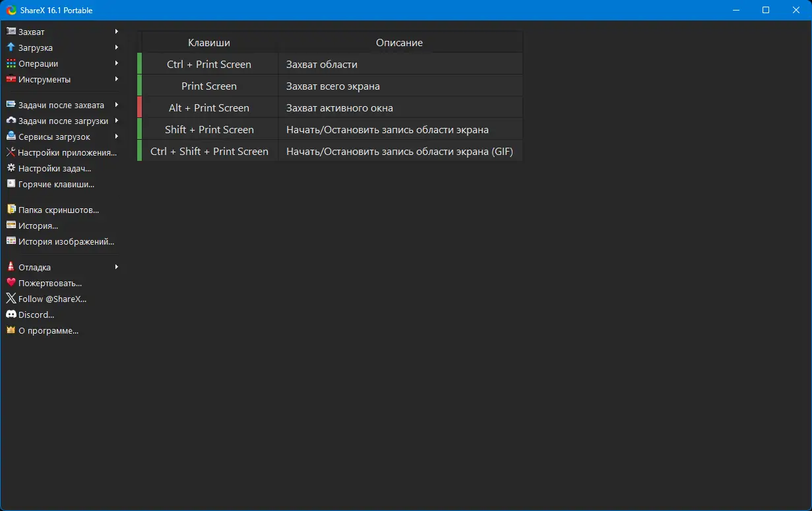Viewport: 812px width, 511px height.
Task: Click the wrench icon of Настройки приложения
Action: point(11,152)
